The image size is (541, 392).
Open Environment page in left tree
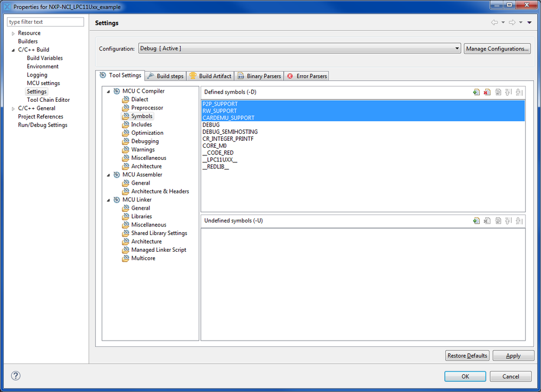[x=43, y=66]
